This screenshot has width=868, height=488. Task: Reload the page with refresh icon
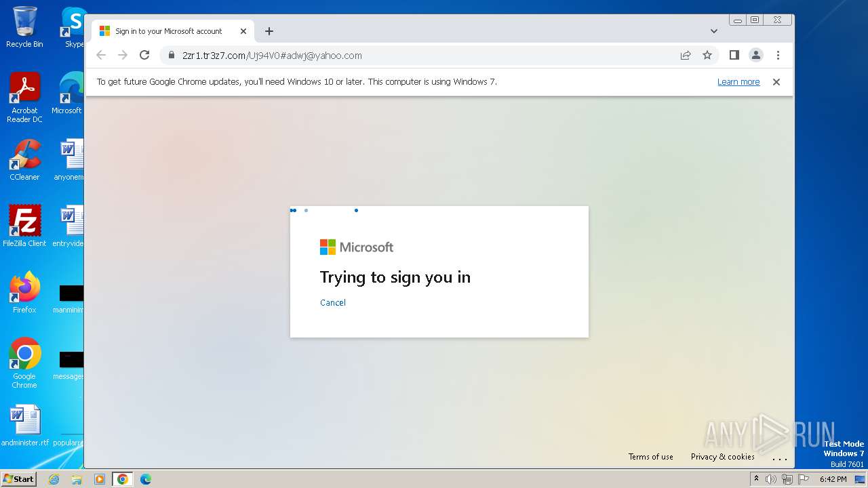[x=144, y=56]
